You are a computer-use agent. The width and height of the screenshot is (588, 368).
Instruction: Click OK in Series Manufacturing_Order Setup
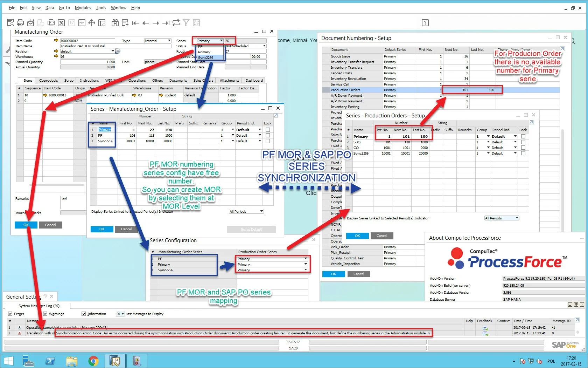pyautogui.click(x=102, y=229)
